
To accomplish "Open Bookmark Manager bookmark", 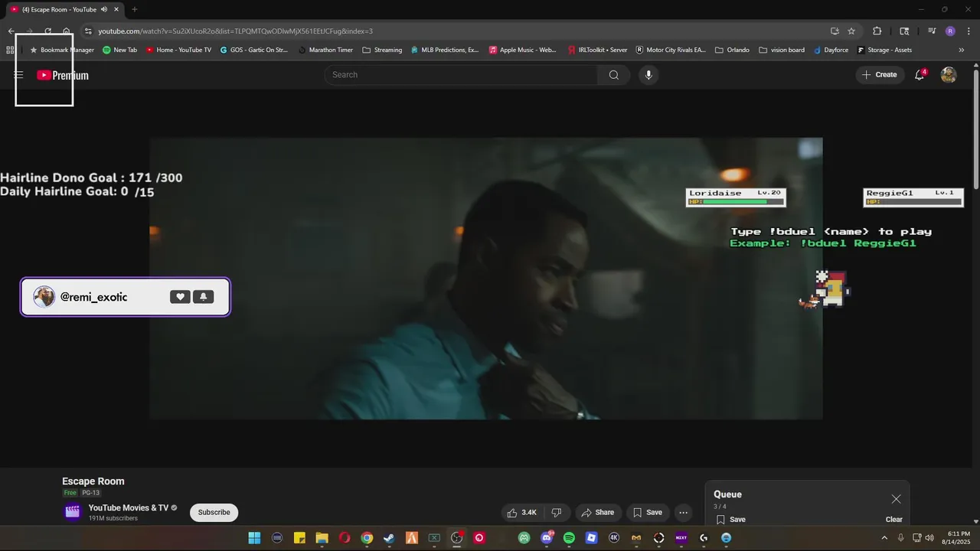I will coord(61,50).
